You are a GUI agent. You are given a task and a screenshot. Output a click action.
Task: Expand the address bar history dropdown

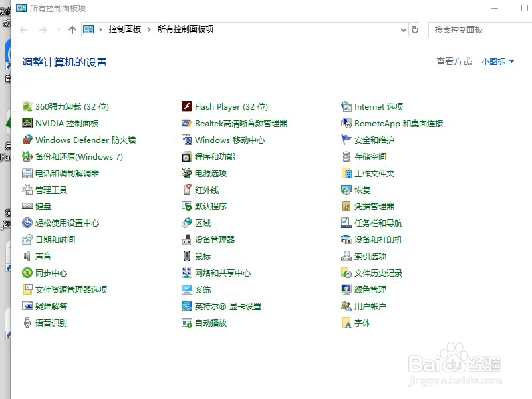pos(404,30)
